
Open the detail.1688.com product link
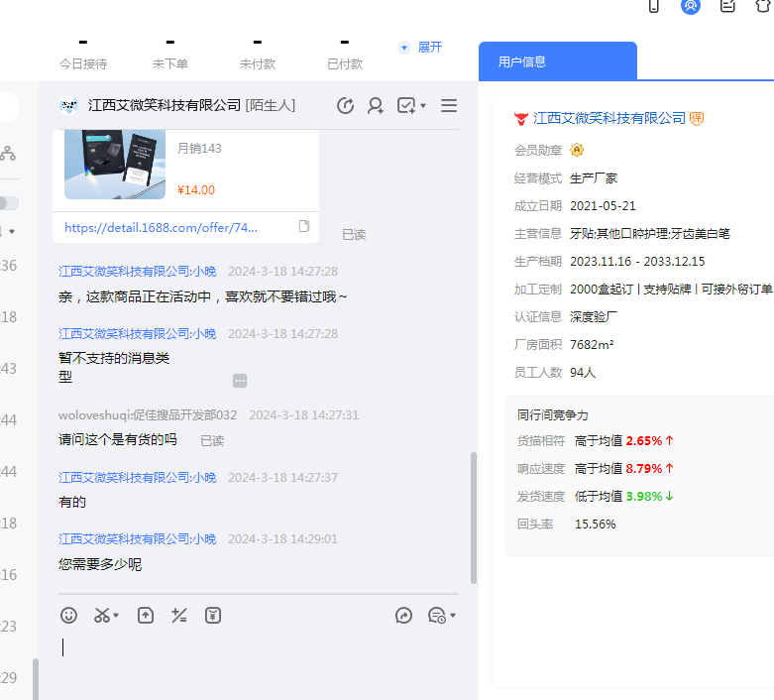click(161, 227)
